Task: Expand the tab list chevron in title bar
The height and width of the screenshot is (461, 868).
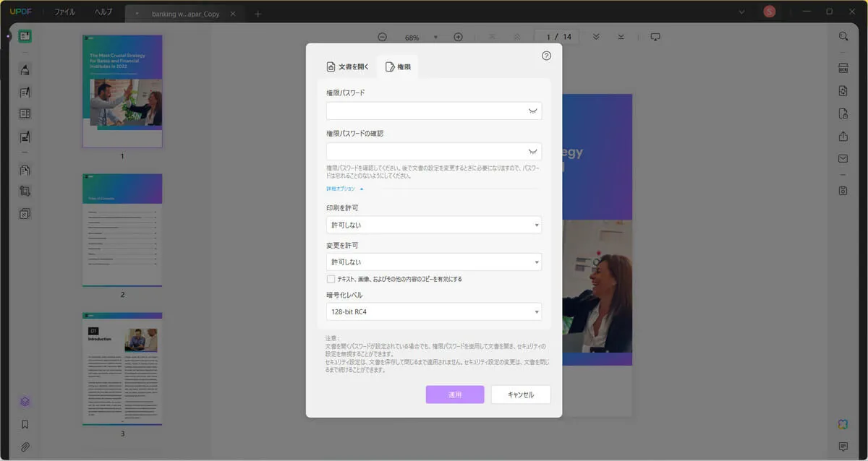Action: click(x=741, y=12)
